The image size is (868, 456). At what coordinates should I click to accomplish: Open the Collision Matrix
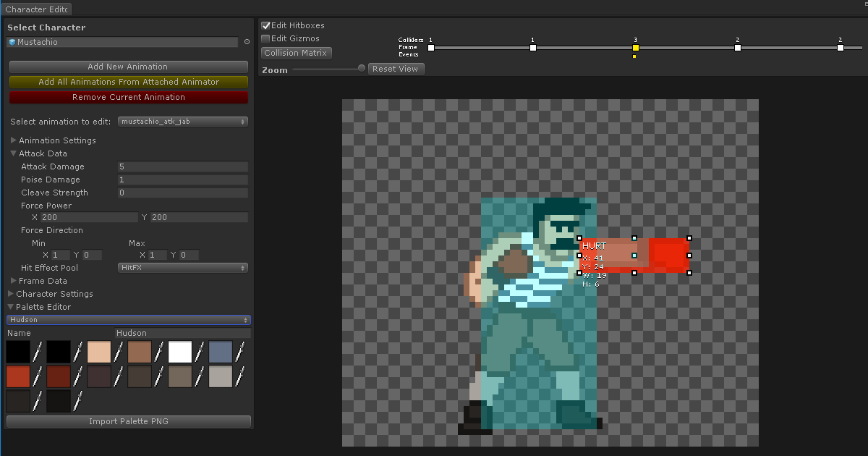296,52
